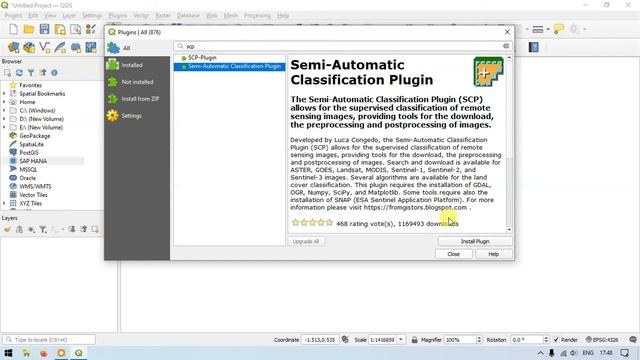This screenshot has height=360, width=640.
Task: Click the New Project icon
Action: [x=13, y=29]
